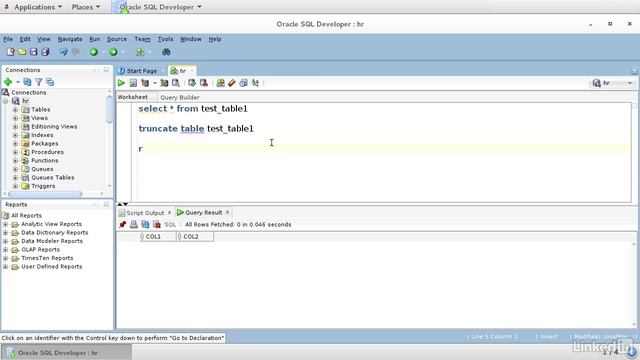Image resolution: width=640 pixels, height=360 pixels.
Task: Open the Tools menu
Action: (x=165, y=39)
